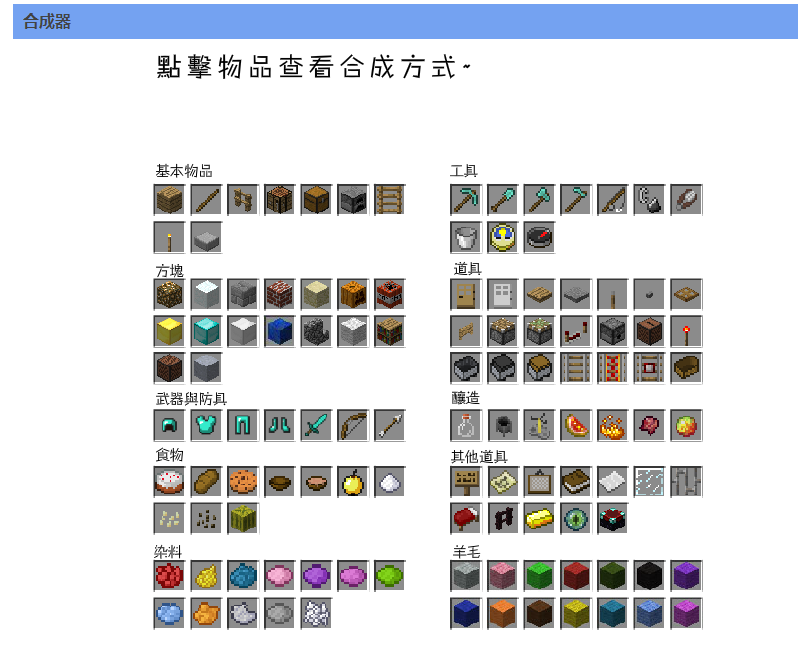Click the diamond chestplate icon
This screenshot has height=648, width=798.
pos(206,425)
